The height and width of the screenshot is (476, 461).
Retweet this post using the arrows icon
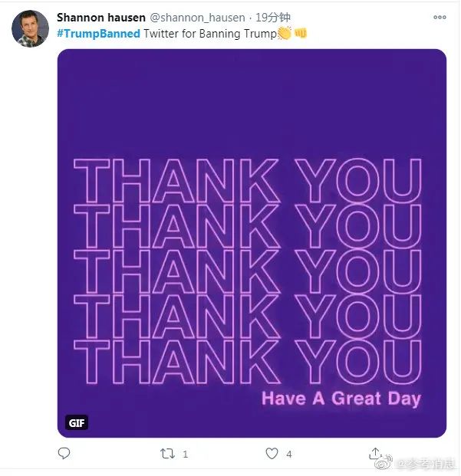coord(167,454)
